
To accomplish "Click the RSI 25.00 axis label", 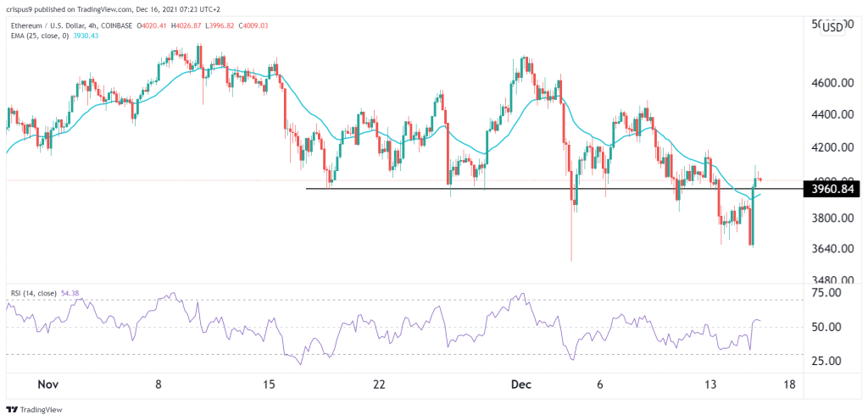I will point(826,361).
